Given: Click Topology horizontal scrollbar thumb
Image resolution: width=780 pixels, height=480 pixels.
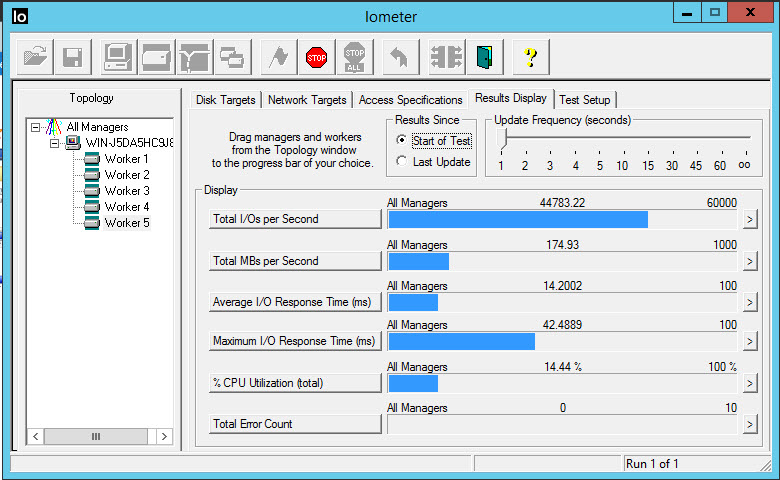Looking at the screenshot, I should pos(96,437).
